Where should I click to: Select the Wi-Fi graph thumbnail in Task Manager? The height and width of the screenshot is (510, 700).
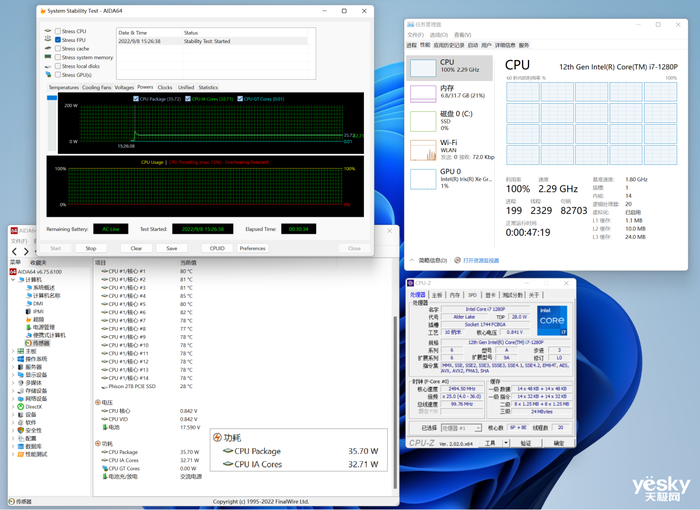(421, 150)
